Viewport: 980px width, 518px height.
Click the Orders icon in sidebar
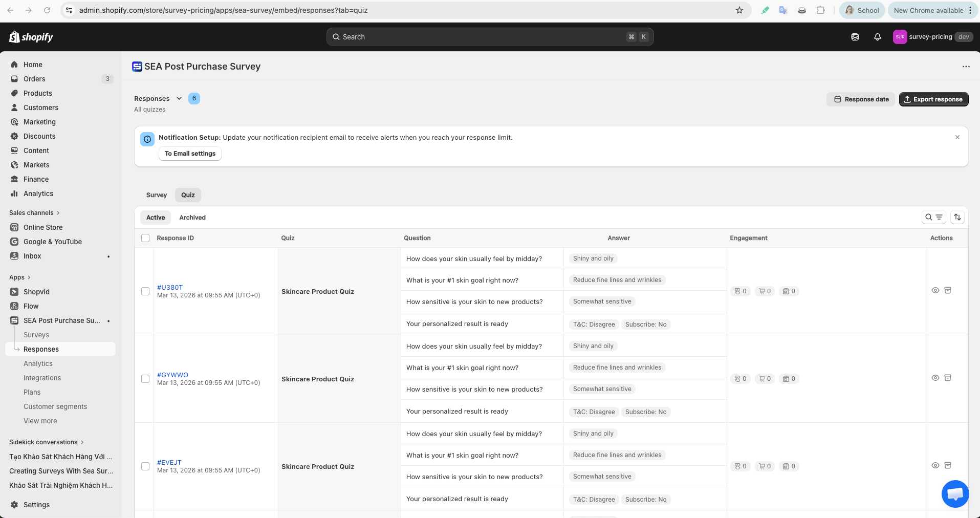[x=14, y=79]
